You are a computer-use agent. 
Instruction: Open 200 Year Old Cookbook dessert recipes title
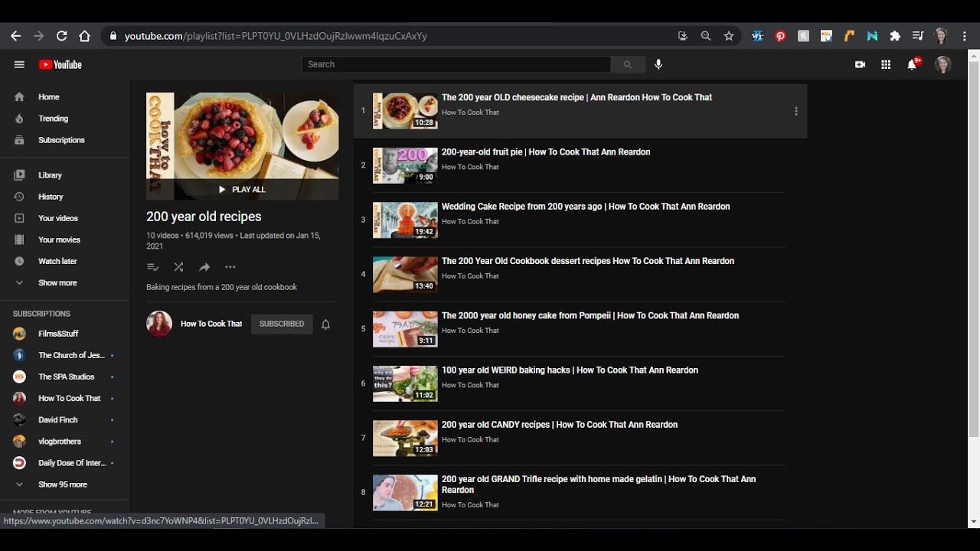click(588, 261)
